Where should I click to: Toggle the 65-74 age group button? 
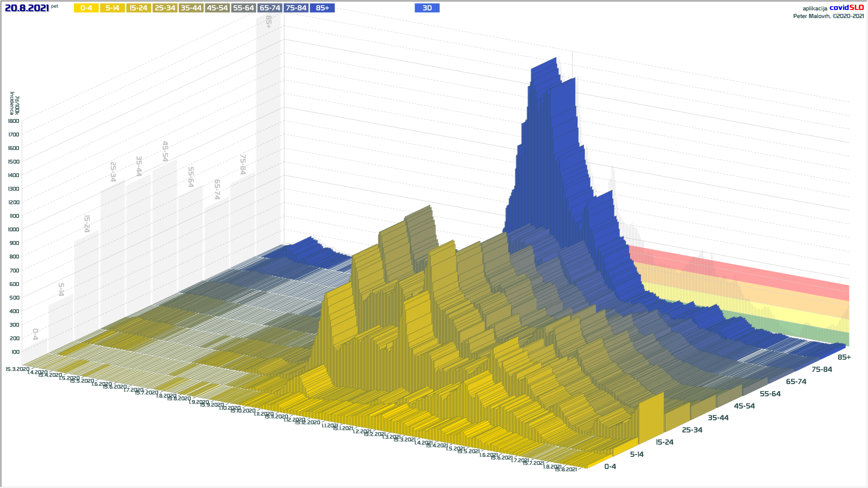(270, 8)
